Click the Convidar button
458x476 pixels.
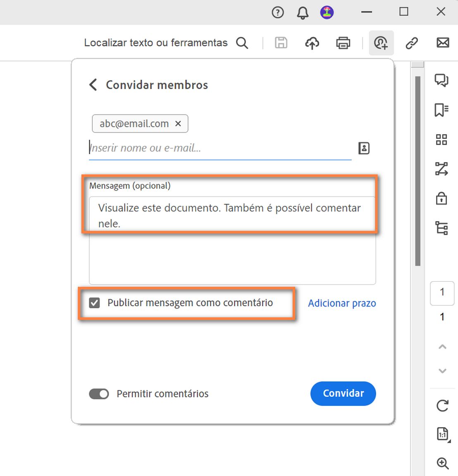click(x=343, y=394)
